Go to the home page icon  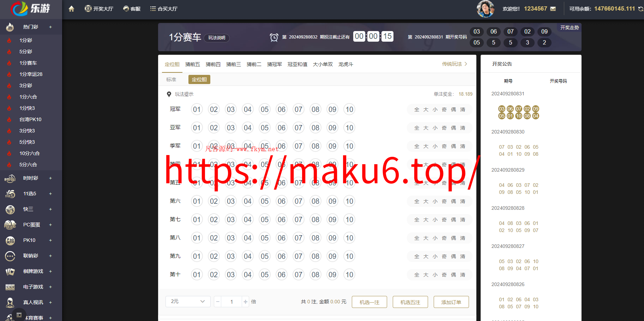pyautogui.click(x=71, y=9)
